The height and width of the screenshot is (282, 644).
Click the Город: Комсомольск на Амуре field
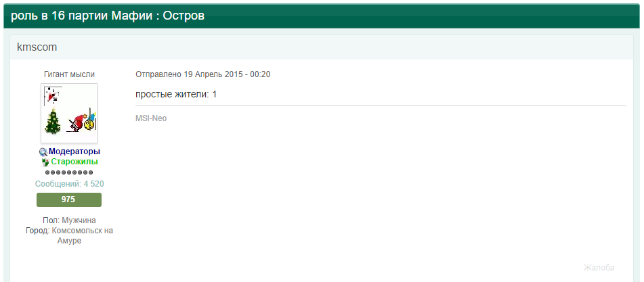pos(69,236)
